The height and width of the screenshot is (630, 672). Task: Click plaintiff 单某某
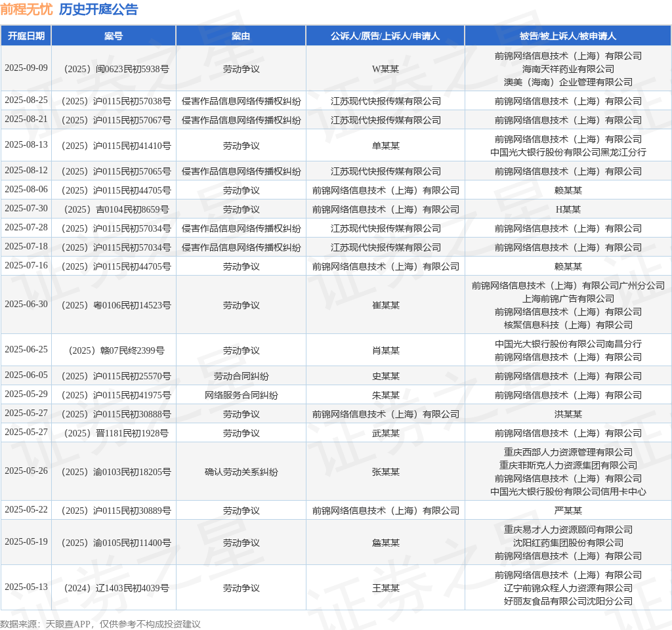pos(385,146)
